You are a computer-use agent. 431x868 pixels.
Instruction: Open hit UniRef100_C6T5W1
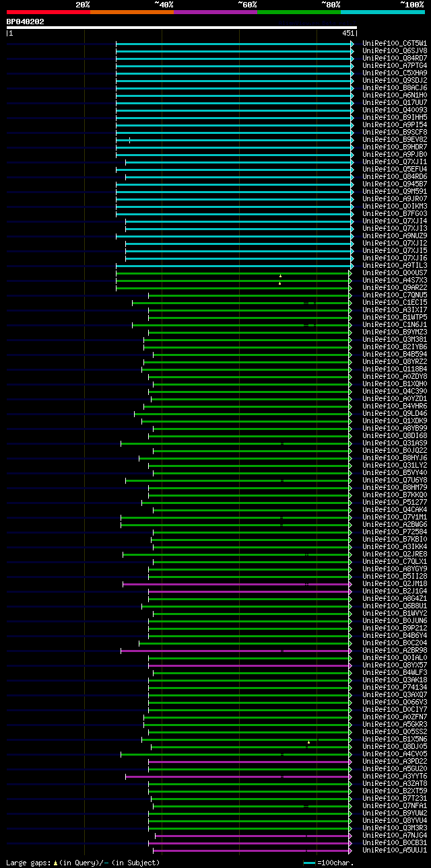coord(395,43)
